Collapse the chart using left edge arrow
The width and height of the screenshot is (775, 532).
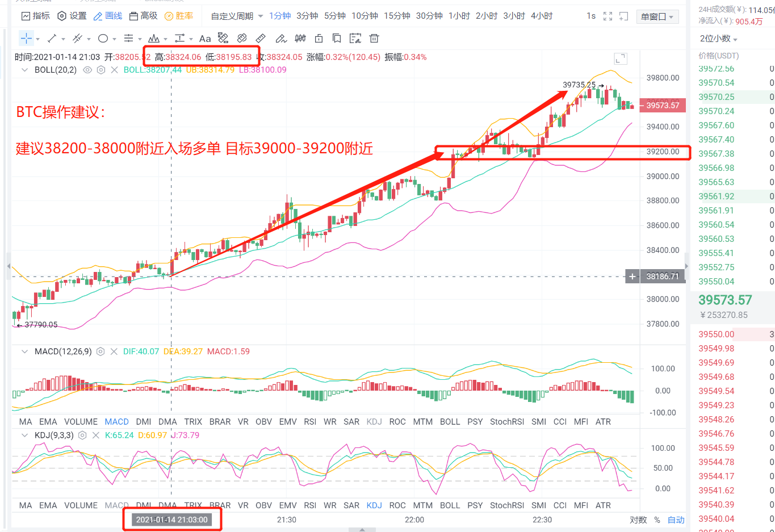point(9,266)
